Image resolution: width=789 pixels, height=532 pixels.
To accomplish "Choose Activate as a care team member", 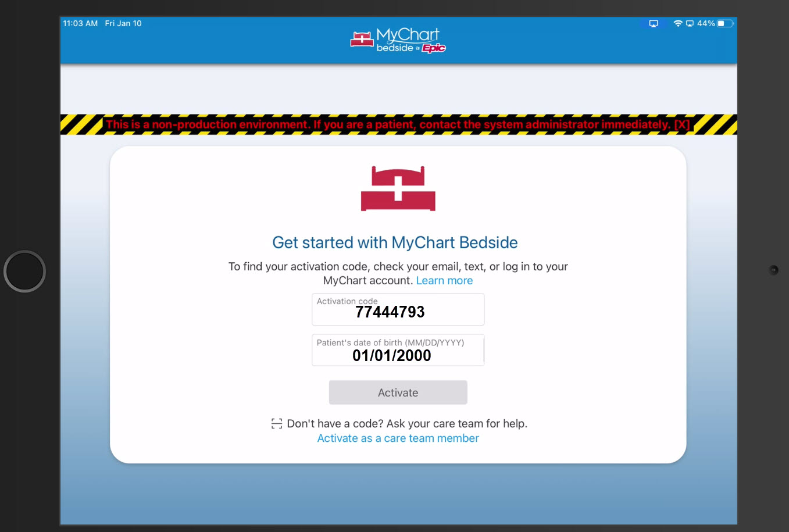I will click(x=398, y=438).
